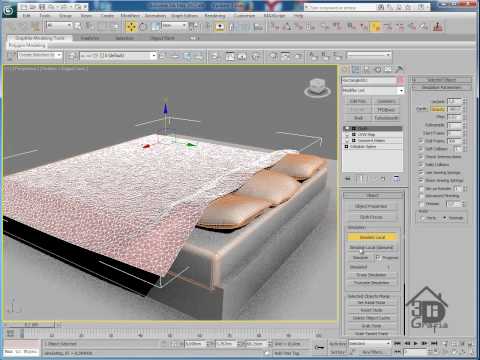
Task: Click the Simulate Local button
Action: [x=372, y=237]
